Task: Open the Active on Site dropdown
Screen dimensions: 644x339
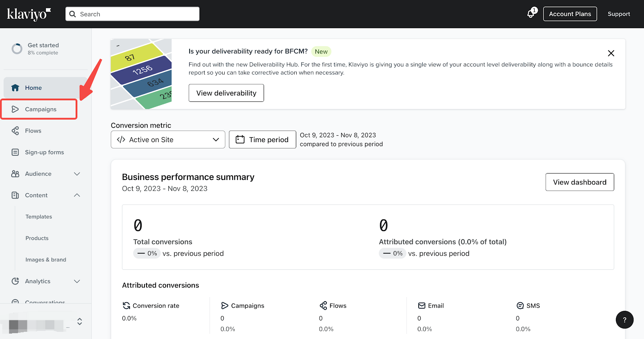Action: coord(168,140)
